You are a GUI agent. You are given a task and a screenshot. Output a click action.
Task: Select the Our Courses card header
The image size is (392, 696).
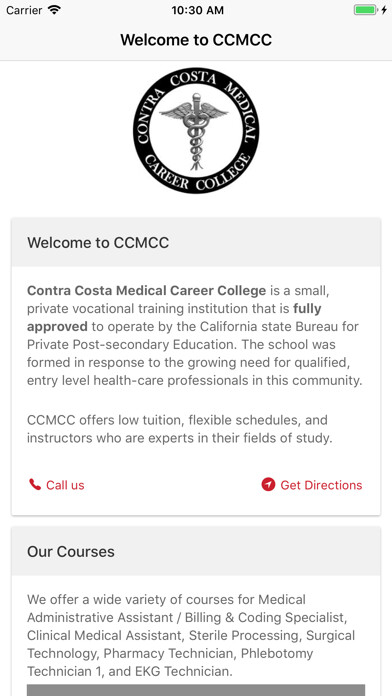(x=196, y=551)
